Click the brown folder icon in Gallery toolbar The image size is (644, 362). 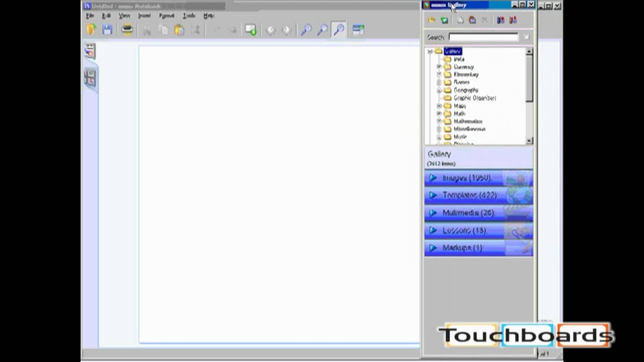472,20
